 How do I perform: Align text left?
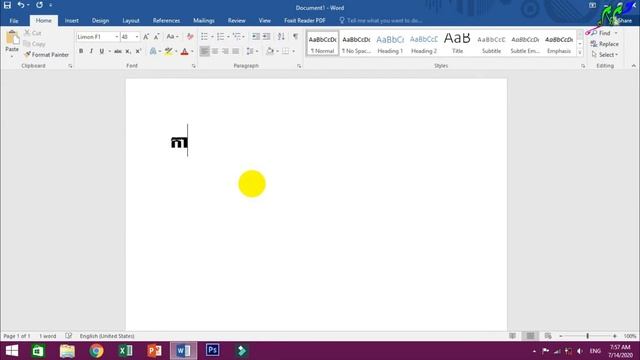204,51
